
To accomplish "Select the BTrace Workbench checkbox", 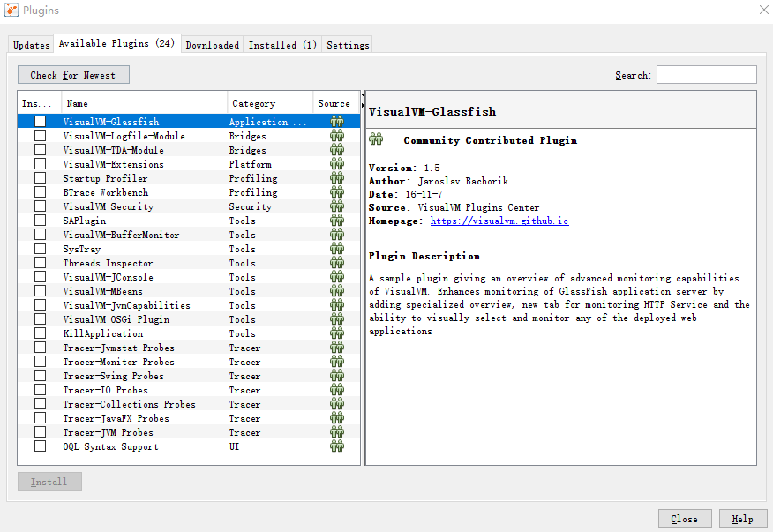I will point(40,191).
